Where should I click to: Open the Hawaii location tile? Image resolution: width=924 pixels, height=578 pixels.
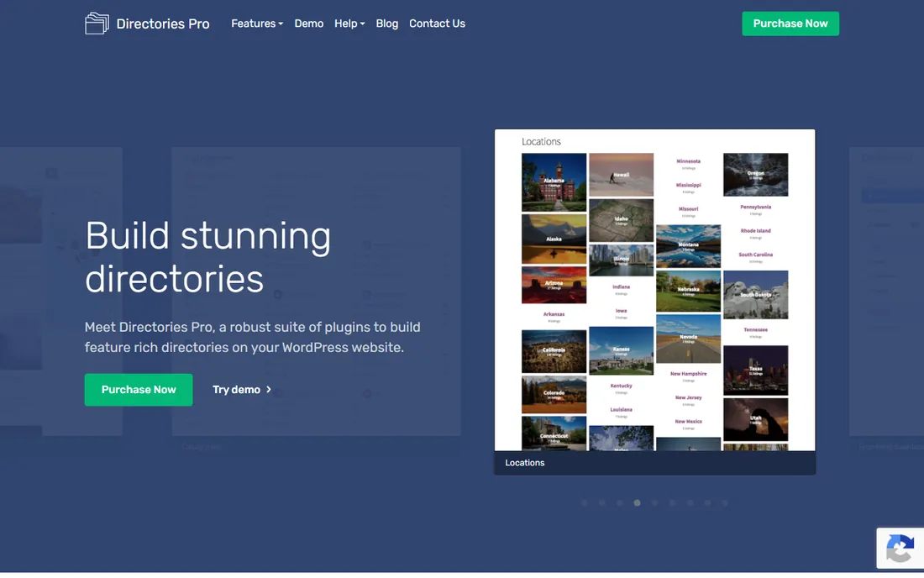tap(621, 175)
